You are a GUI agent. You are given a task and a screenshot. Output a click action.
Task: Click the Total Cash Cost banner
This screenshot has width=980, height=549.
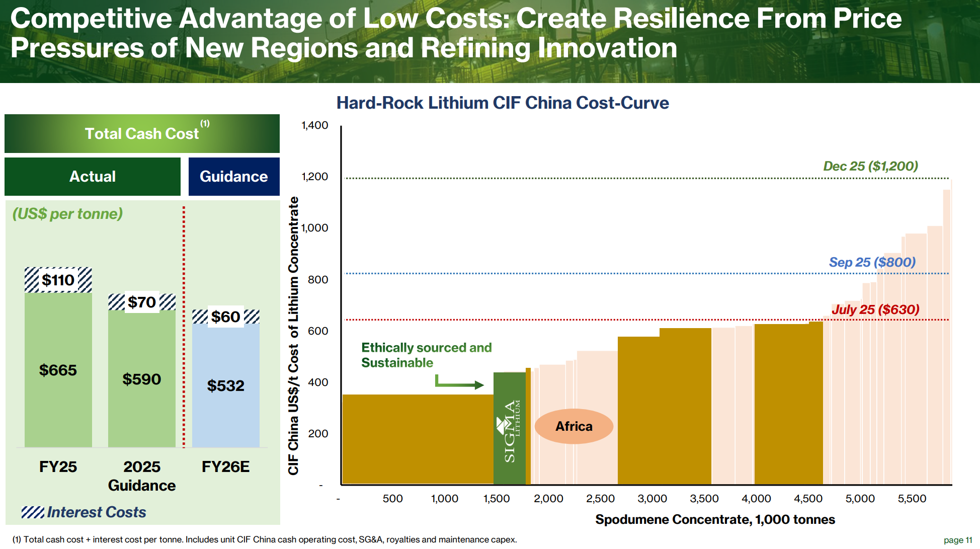tap(142, 133)
